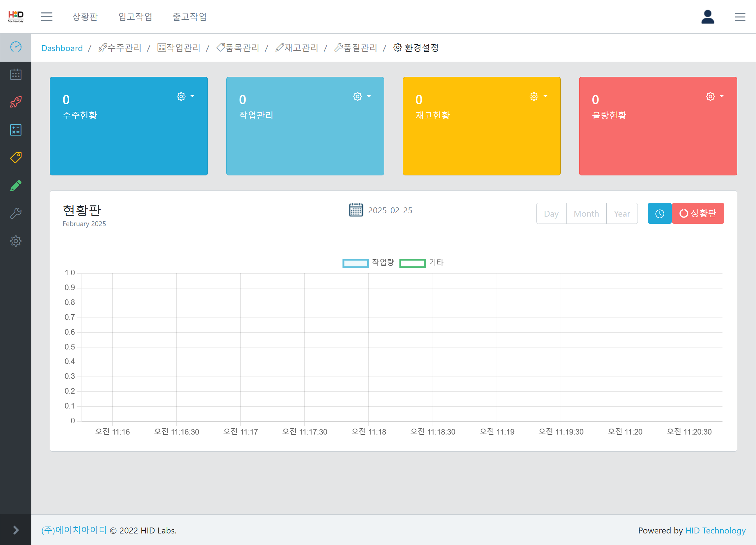
Task: Click the green pencil inventory sidebar icon
Action: pos(16,186)
